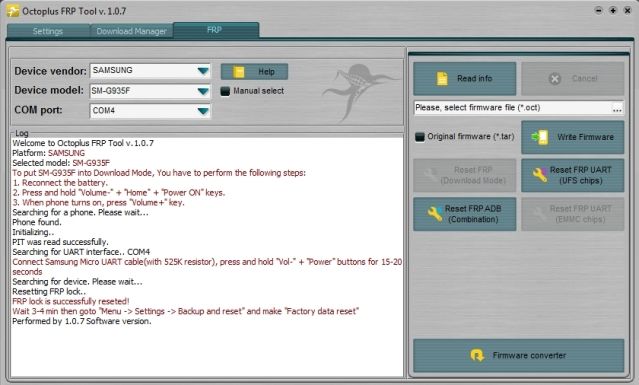
Task: Click Reset FRP UART (UFS chips) button
Action: 573,175
